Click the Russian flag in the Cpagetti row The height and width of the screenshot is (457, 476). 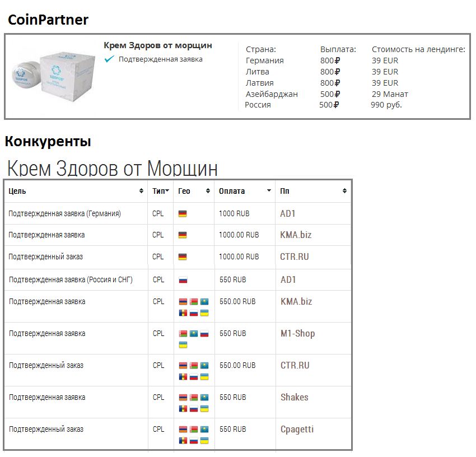coord(194,440)
